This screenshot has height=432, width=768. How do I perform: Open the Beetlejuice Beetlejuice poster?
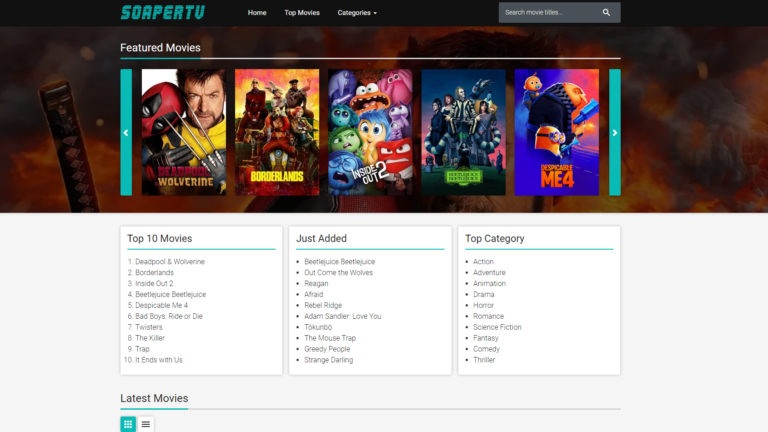tap(463, 132)
